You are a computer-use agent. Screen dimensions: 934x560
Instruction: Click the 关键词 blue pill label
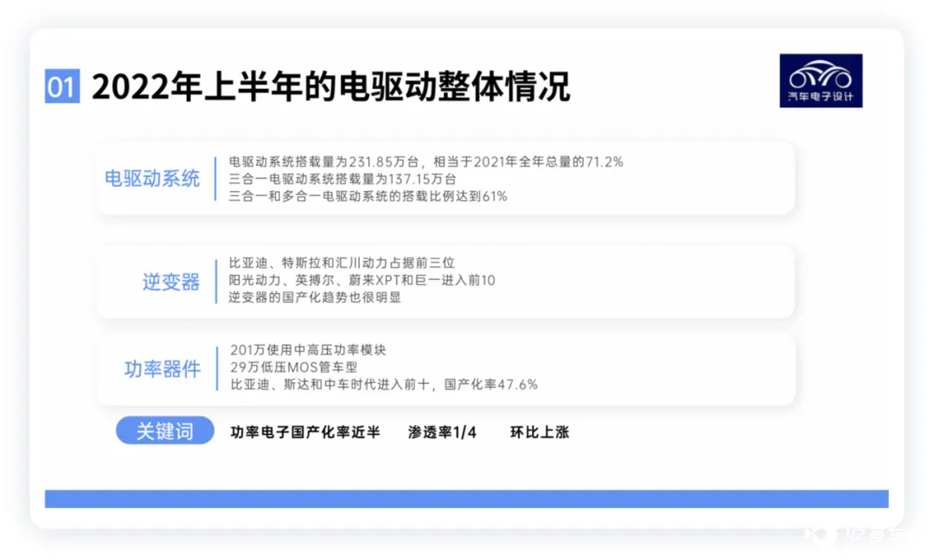(165, 430)
